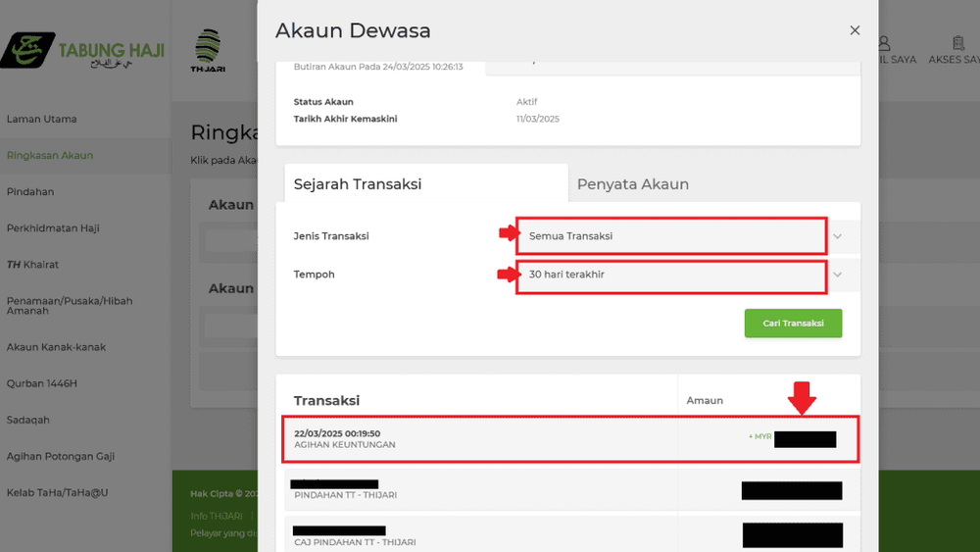This screenshot has height=552, width=980.
Task: Open the Tabung Haji logo link
Action: [82, 50]
